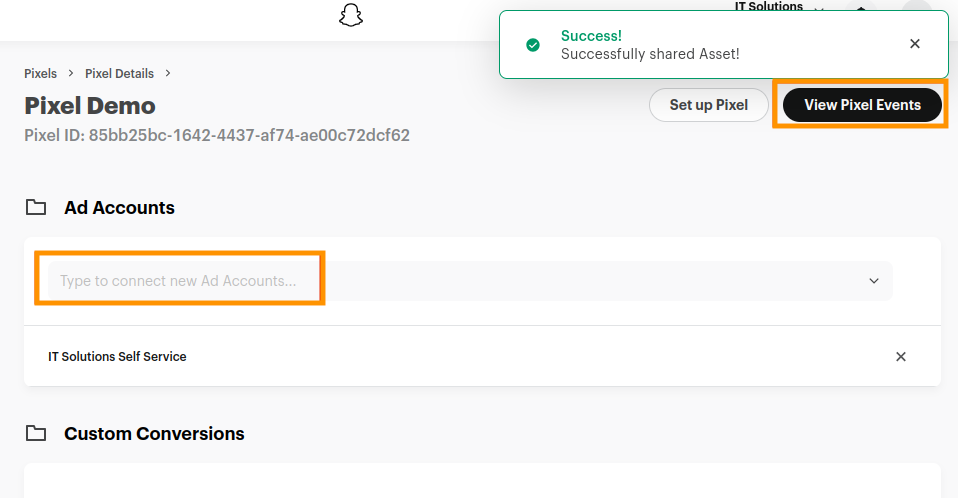
Task: Click the Ad Accounts folder icon
Action: (x=36, y=208)
